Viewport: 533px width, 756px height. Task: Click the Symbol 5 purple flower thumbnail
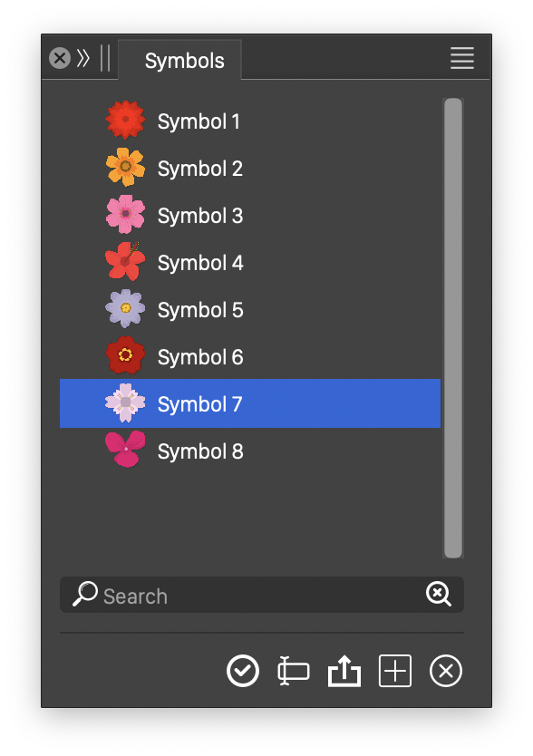click(125, 308)
